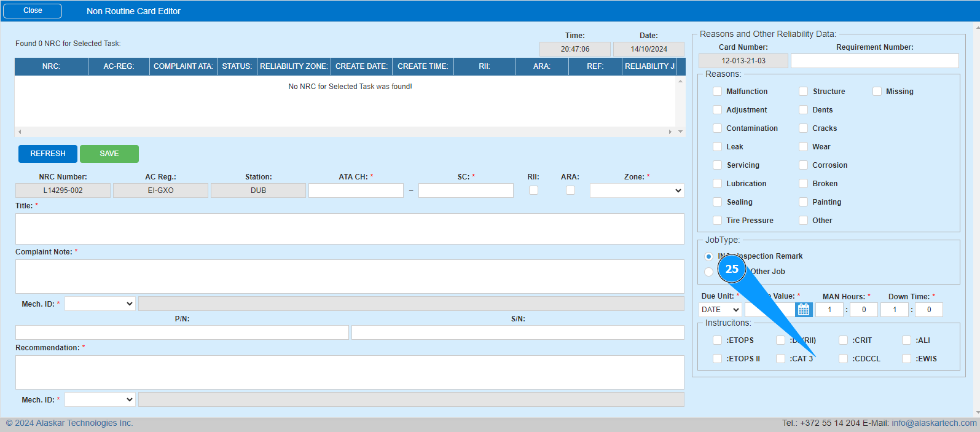
Task: Open the Mech. ID dropdown under Complaint Note
Action: point(100,304)
